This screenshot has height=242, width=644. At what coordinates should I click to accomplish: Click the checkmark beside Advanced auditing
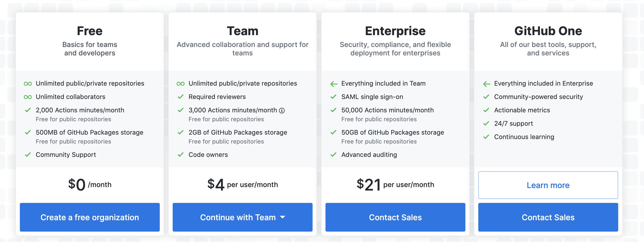(x=333, y=155)
